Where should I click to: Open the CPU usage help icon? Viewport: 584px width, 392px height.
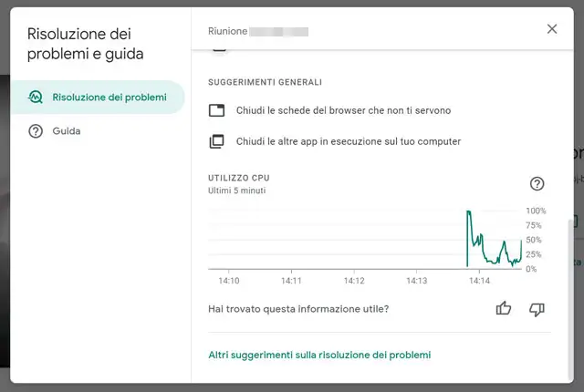tap(537, 184)
